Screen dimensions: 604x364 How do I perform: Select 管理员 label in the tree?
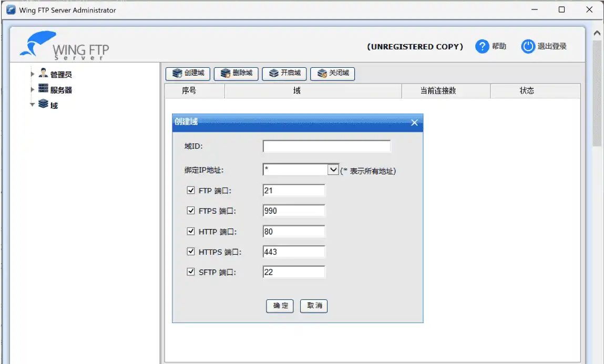(x=61, y=75)
